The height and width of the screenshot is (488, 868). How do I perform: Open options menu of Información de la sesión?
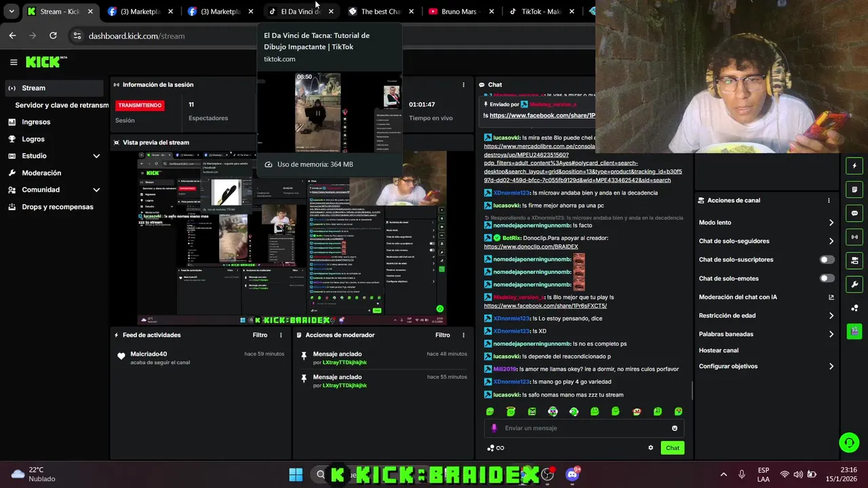tap(464, 85)
